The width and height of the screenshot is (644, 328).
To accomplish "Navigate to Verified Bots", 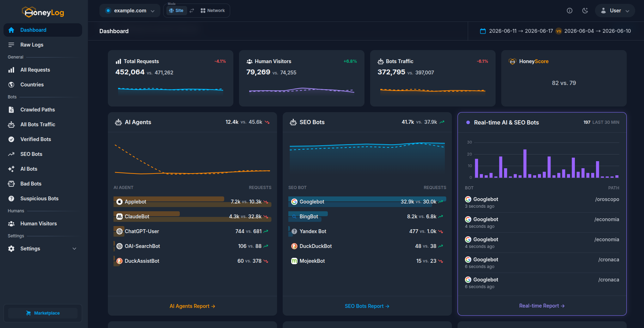I will [x=43, y=139].
